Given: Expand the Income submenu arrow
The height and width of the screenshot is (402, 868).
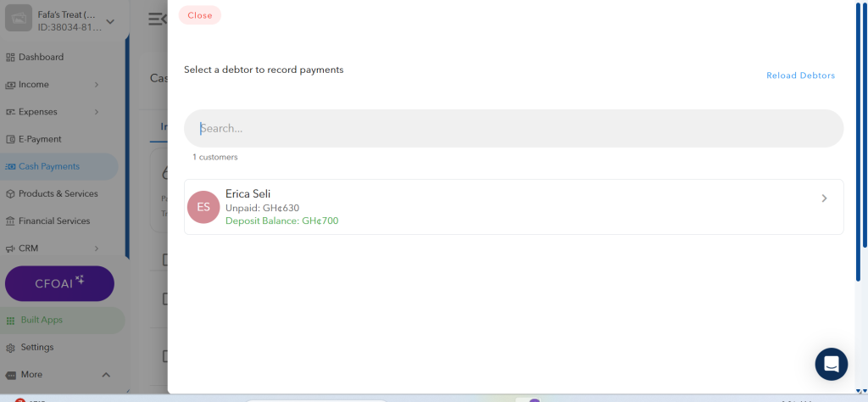Looking at the screenshot, I should click(x=97, y=85).
